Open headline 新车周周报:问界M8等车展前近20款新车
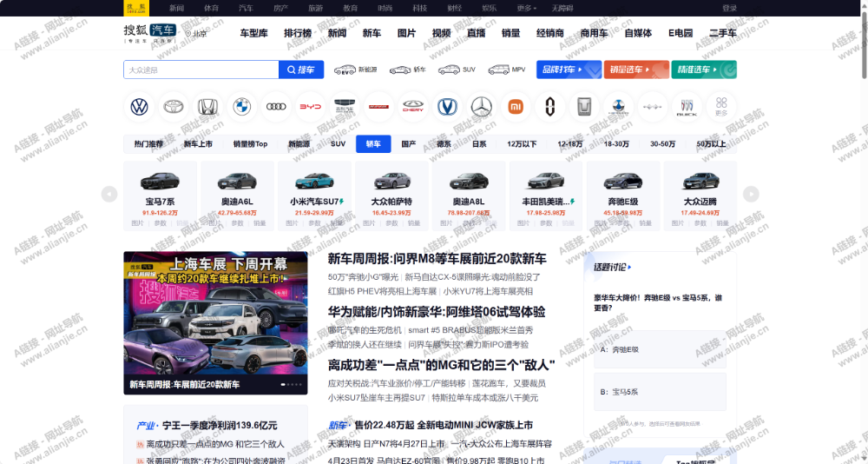The height and width of the screenshot is (464, 868). click(437, 259)
